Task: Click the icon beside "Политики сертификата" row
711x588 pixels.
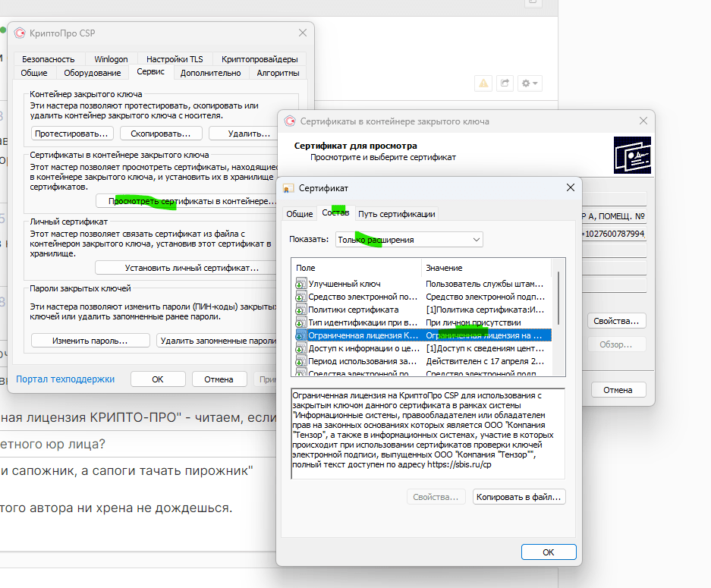Action: [x=300, y=310]
